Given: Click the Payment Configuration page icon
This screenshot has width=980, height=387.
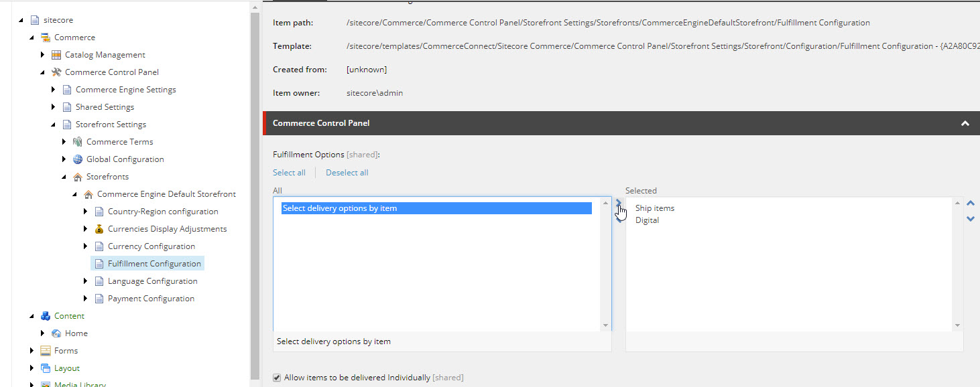Looking at the screenshot, I should (99, 299).
